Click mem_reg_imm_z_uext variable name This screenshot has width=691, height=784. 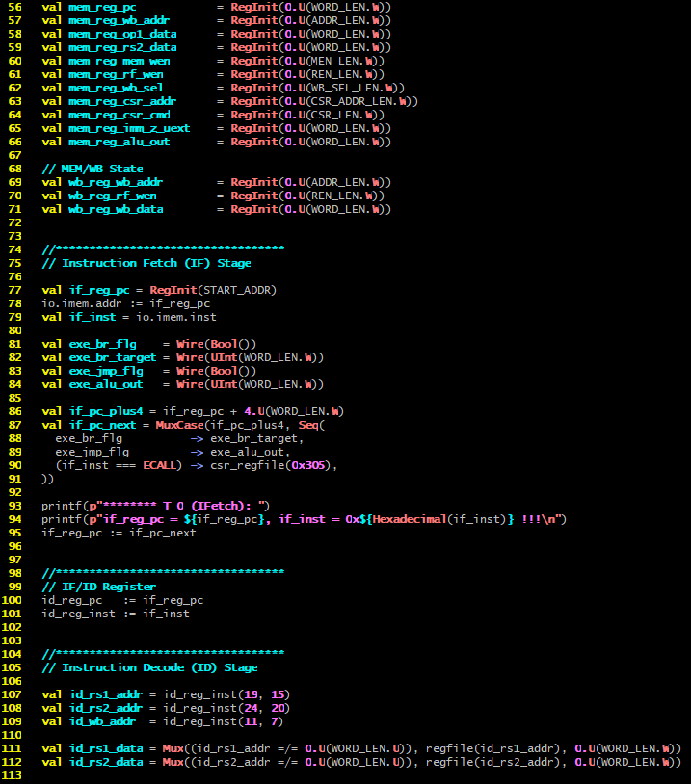(x=129, y=129)
